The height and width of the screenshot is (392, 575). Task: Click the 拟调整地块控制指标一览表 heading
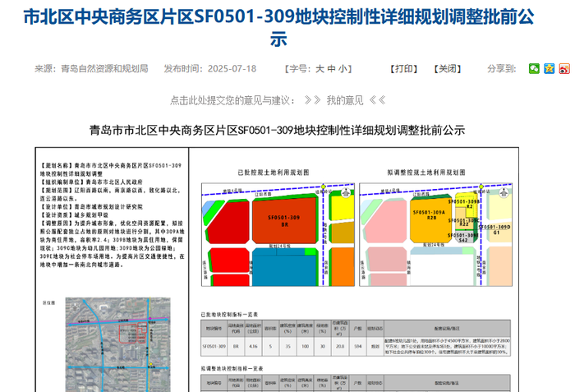(232, 368)
